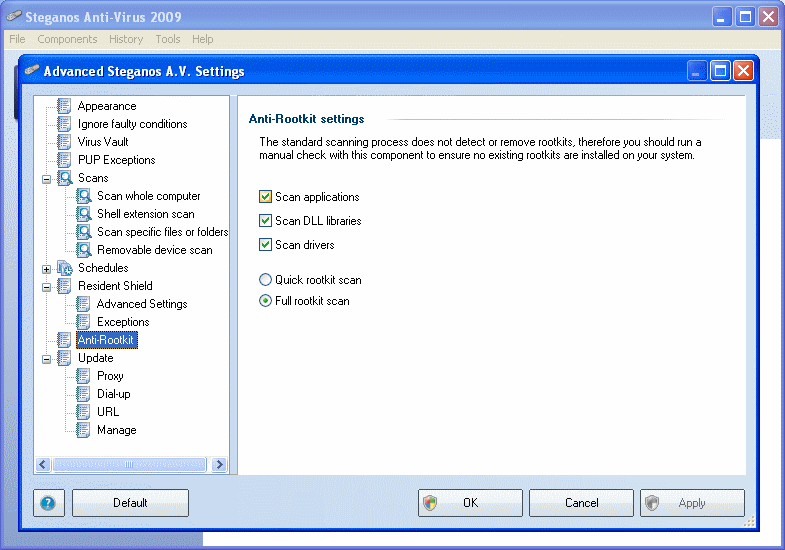Viewport: 785px width, 550px height.
Task: Select the Quick rootkit scan option
Action: (266, 280)
